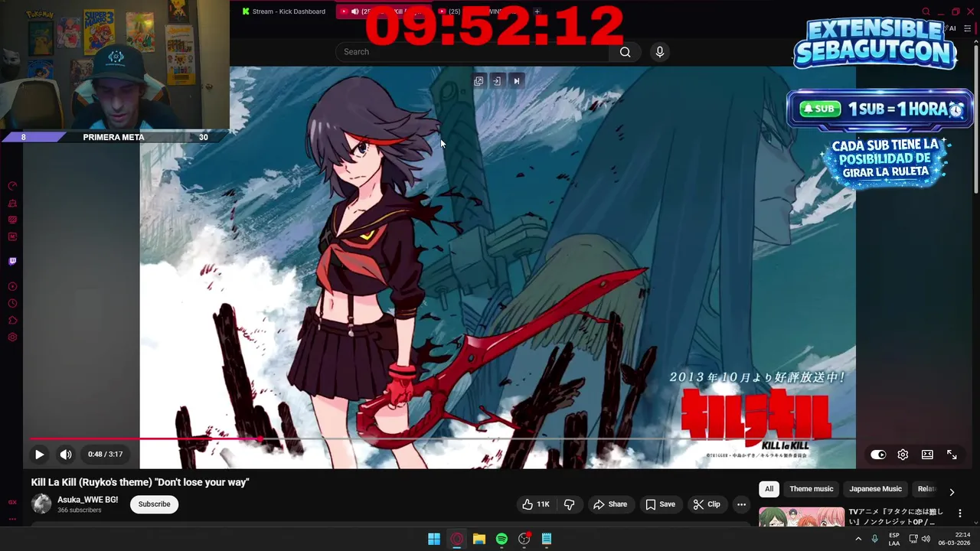Open Opera easy setup menu icon
The height and width of the screenshot is (551, 980).
[968, 28]
